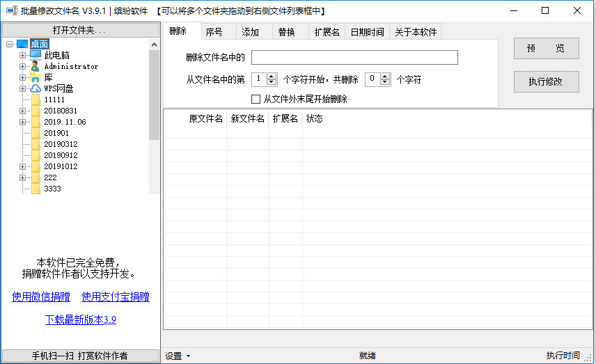596x364 pixels.
Task: Click the 打开文件夹 button
Action: coord(81,30)
